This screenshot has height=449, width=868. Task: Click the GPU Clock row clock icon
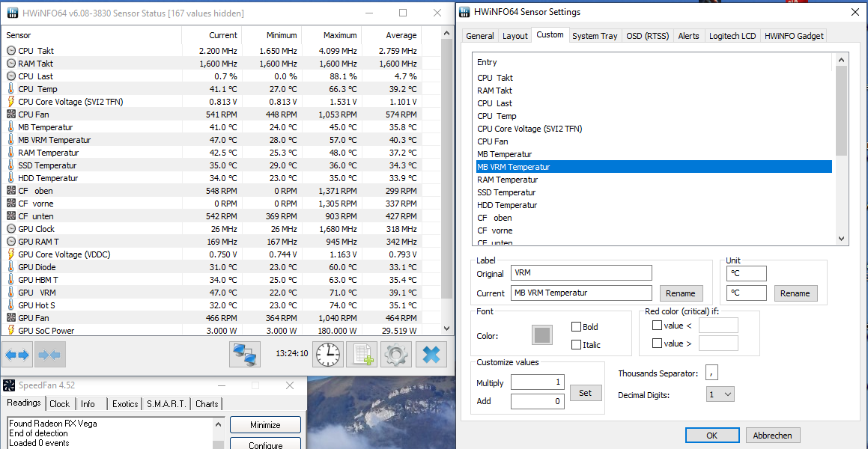(11, 229)
